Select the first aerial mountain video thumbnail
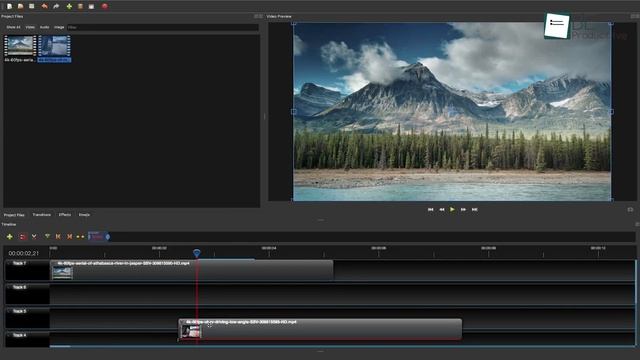This screenshot has height=360, width=640. click(20, 46)
